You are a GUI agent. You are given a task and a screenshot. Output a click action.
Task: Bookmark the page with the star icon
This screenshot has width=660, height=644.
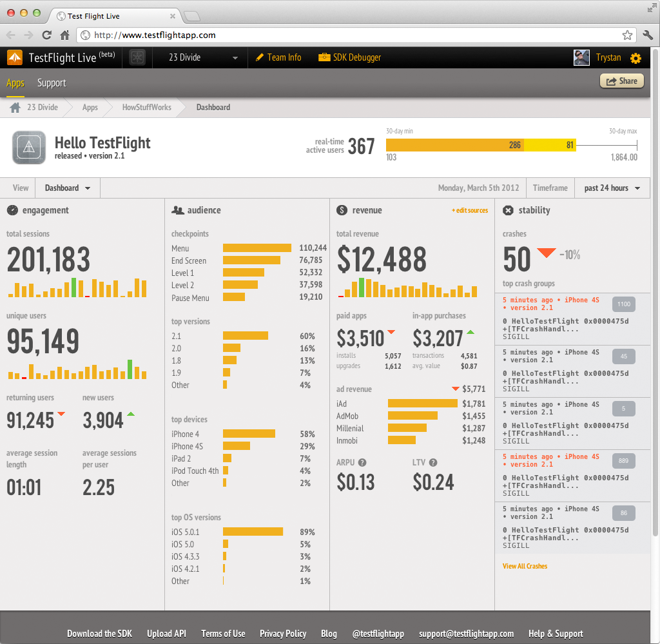[x=627, y=35]
